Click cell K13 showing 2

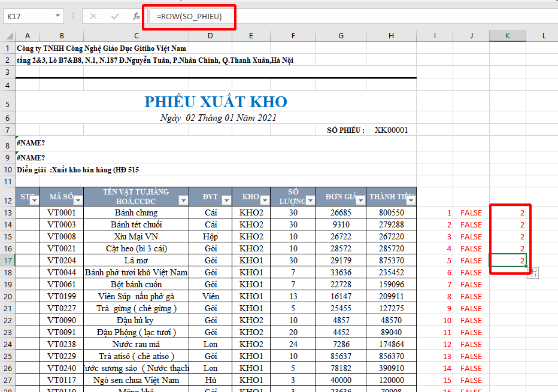click(508, 212)
